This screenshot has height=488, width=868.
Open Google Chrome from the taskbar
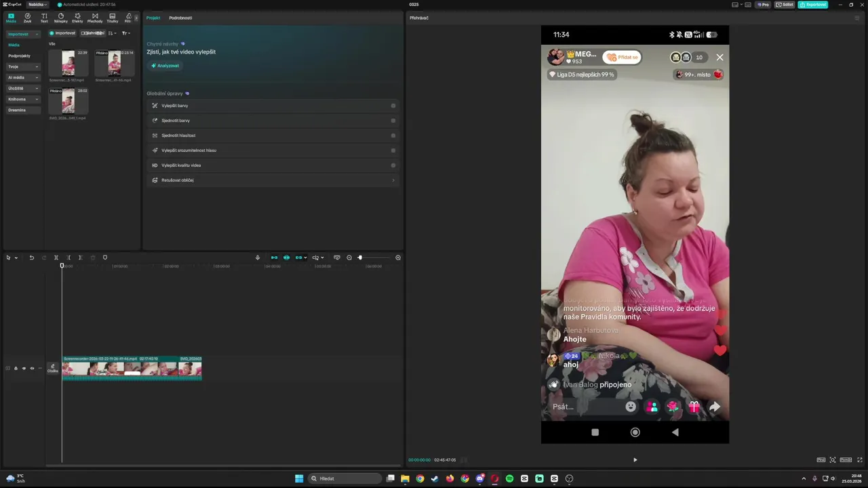click(x=420, y=479)
